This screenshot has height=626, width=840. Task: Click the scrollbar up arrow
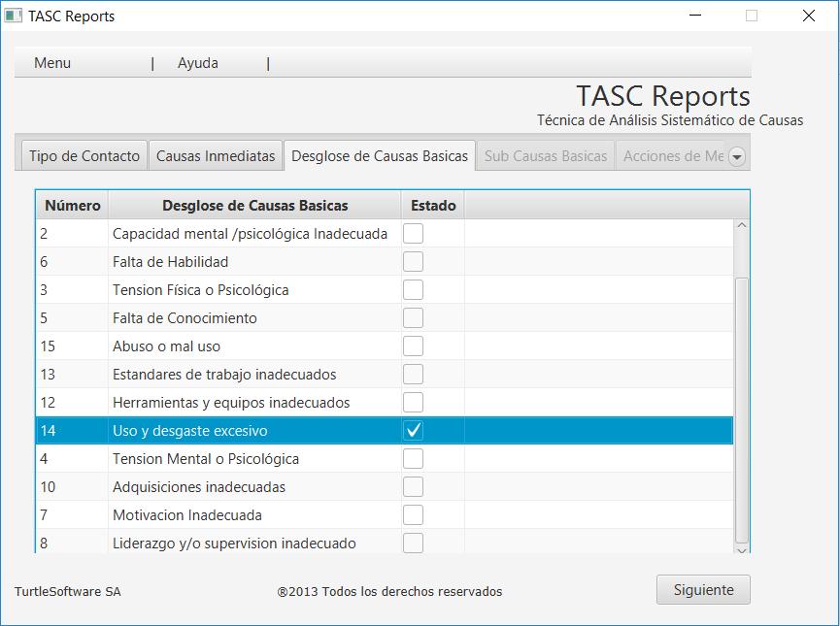(742, 225)
